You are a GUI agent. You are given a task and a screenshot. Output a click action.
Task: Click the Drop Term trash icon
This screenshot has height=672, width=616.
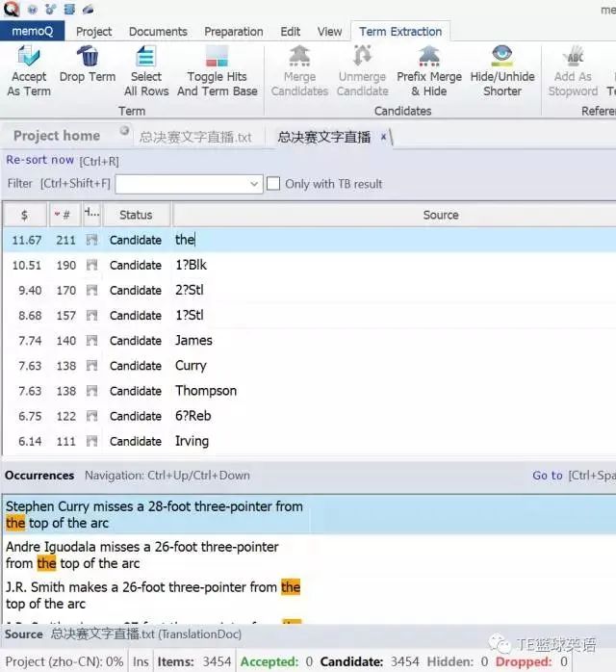coord(88,56)
